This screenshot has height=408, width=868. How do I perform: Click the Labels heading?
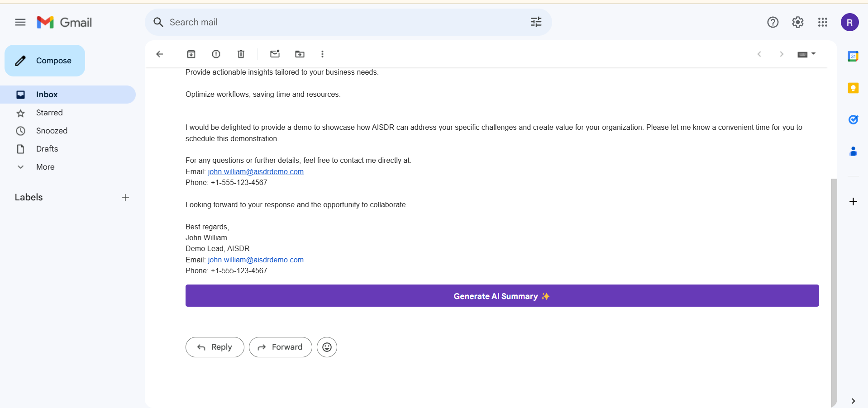coord(29,197)
